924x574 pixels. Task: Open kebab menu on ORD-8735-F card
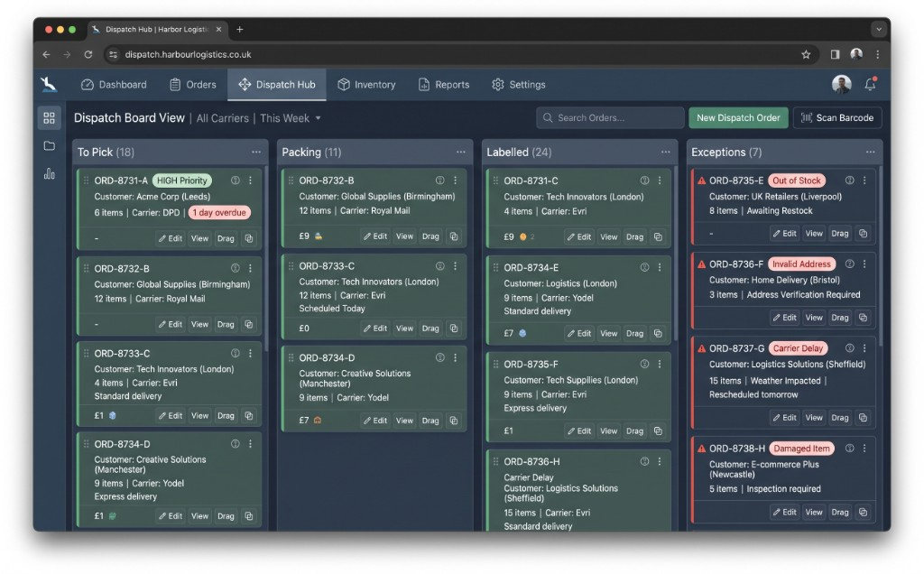(660, 364)
